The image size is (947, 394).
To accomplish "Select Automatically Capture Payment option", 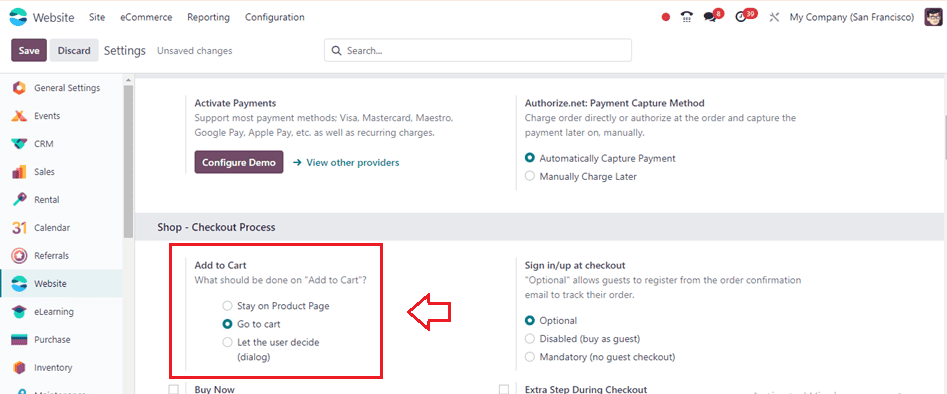I will click(530, 158).
